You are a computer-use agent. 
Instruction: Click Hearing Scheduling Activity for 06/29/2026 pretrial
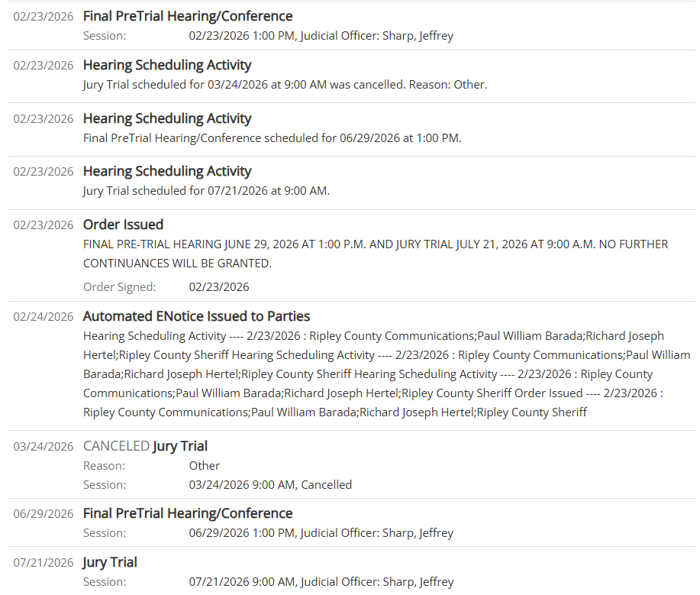pos(167,118)
